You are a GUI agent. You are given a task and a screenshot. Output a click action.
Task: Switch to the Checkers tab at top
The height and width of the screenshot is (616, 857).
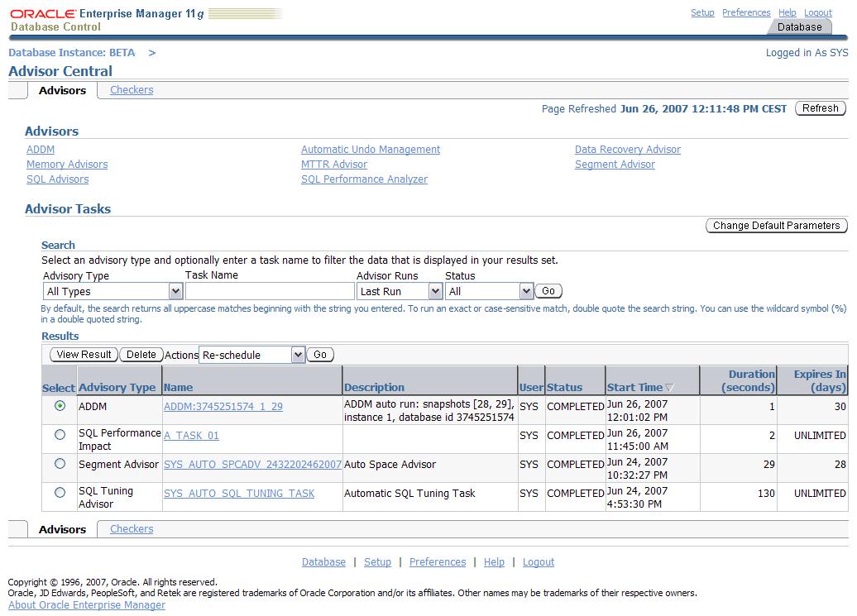(132, 90)
